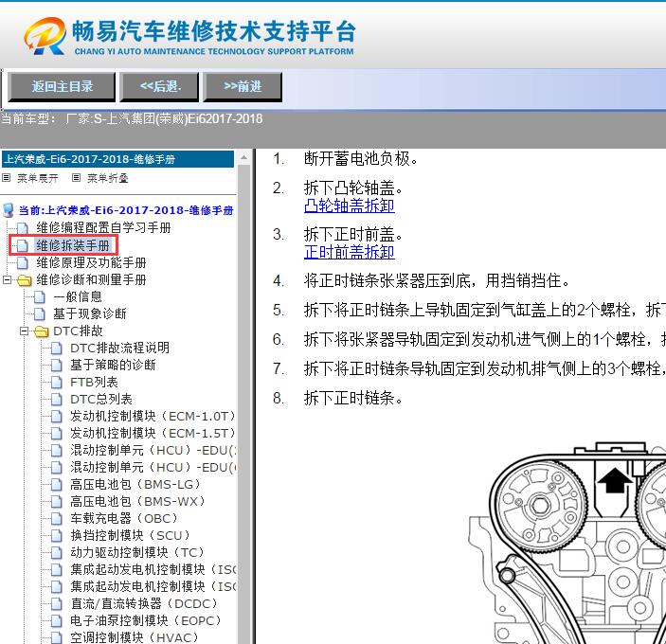Click page icon beside 空调控制模块 HVAC
The image size is (666, 644).
pos(56,638)
